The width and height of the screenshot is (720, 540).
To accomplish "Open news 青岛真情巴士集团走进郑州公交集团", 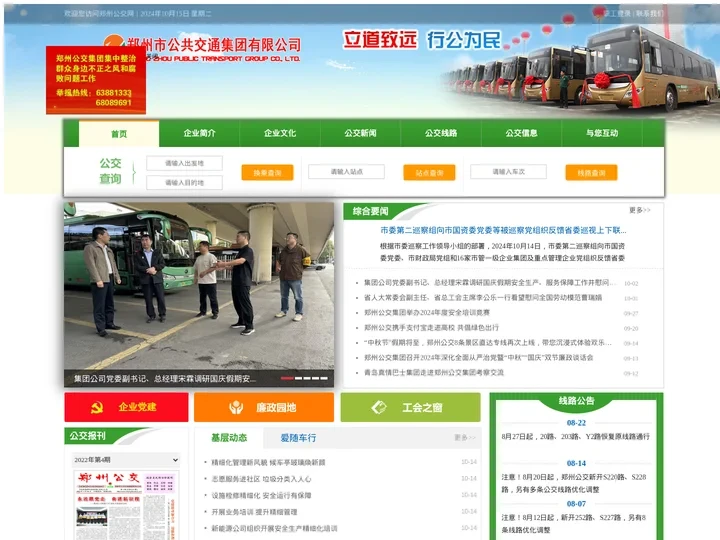I will (433, 372).
